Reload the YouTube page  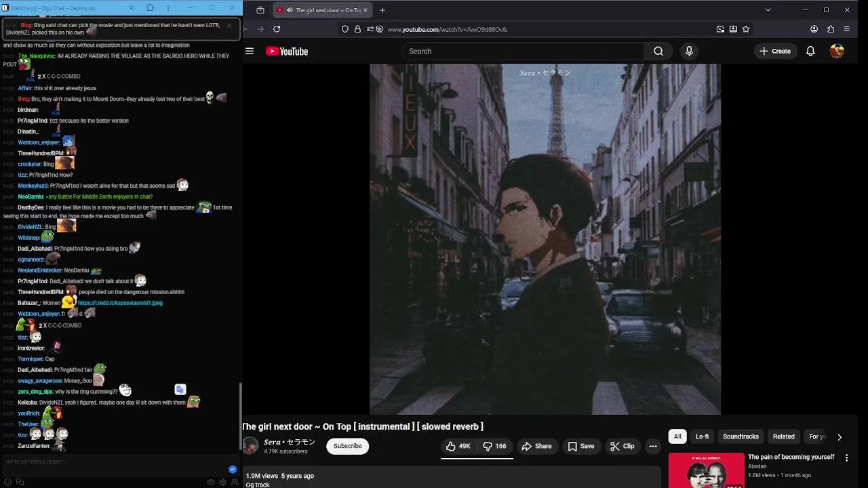(x=277, y=29)
